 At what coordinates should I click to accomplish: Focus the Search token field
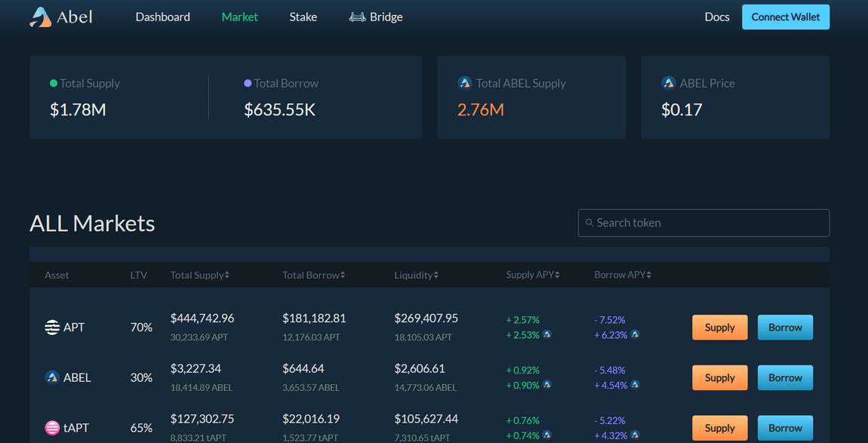pos(703,223)
